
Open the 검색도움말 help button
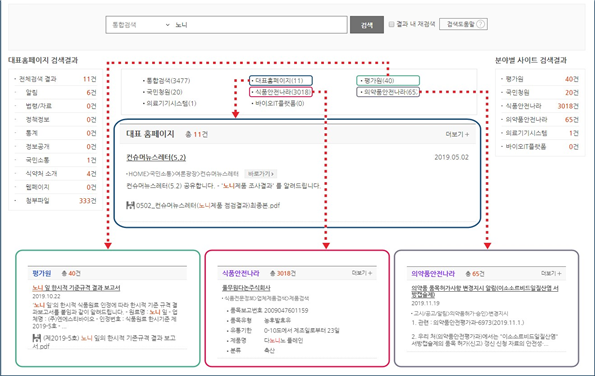[463, 24]
